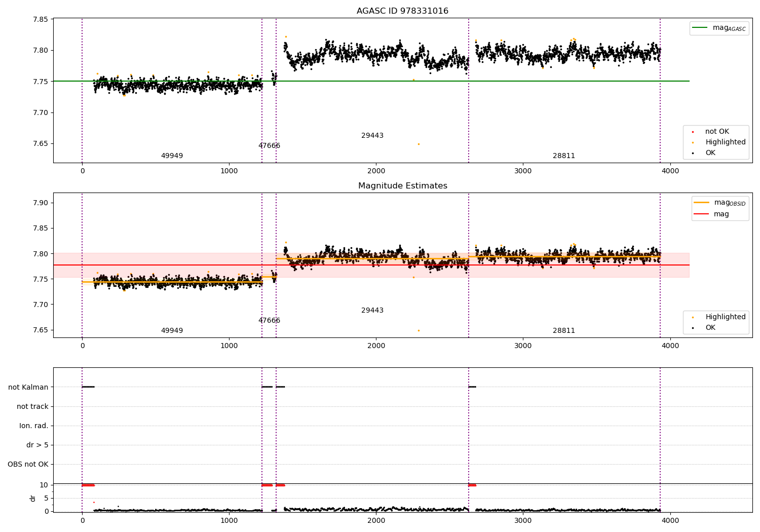Click the 7.70 tick in Magnitude Estimates panel
This screenshot has width=760, height=532.
click(x=41, y=305)
